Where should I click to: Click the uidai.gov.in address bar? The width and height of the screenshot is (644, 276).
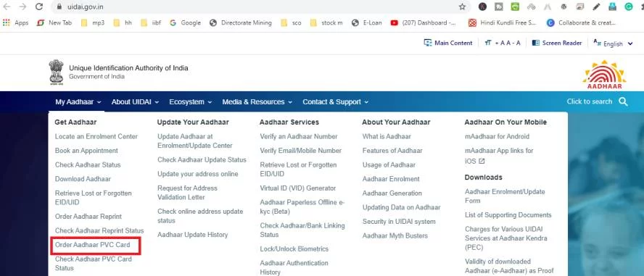[255, 7]
